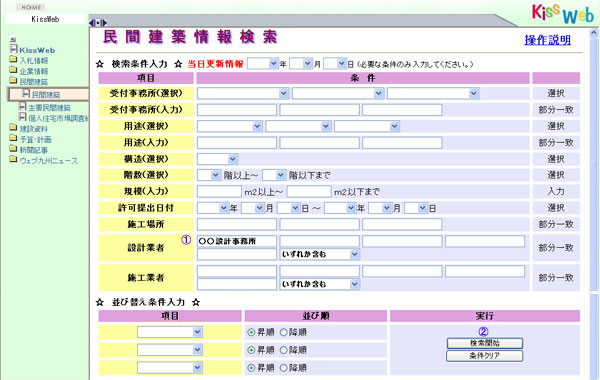
Task: Open the third 受付事務所(選択) dropdown
Action: 433,93
